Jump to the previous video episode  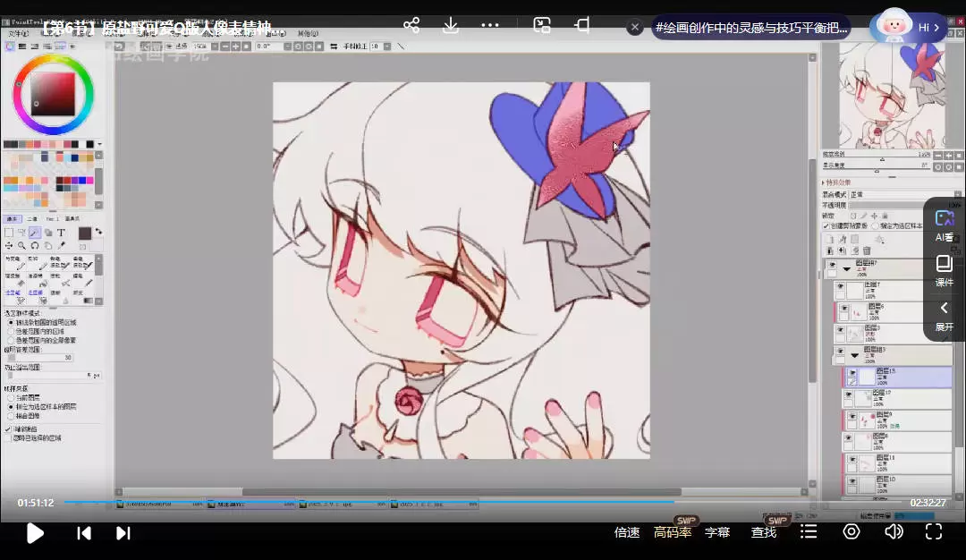84,533
